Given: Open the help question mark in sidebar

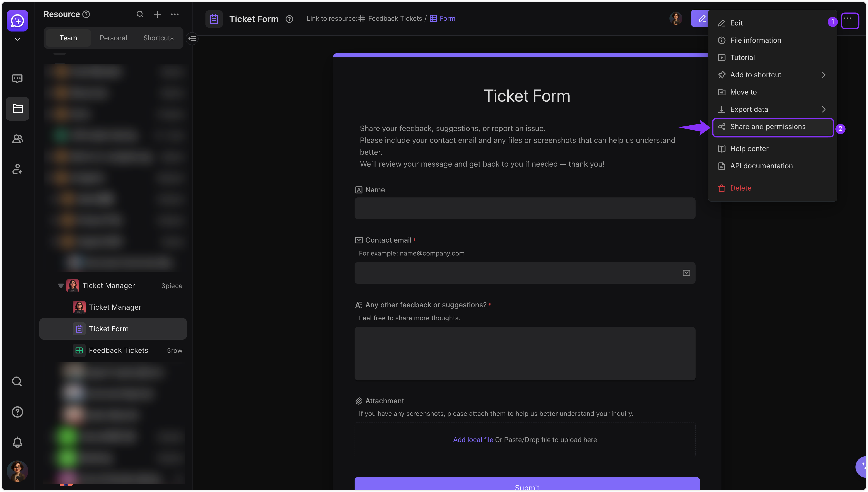Looking at the screenshot, I should tap(17, 412).
